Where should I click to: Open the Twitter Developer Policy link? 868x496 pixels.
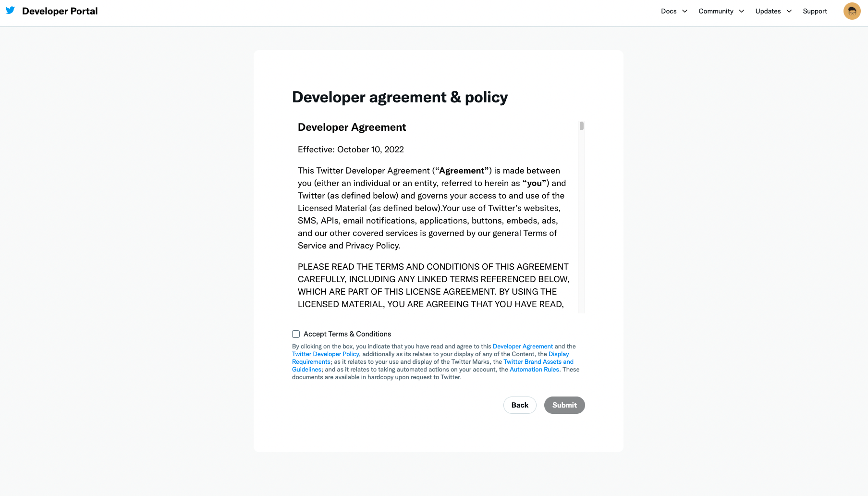tap(326, 354)
